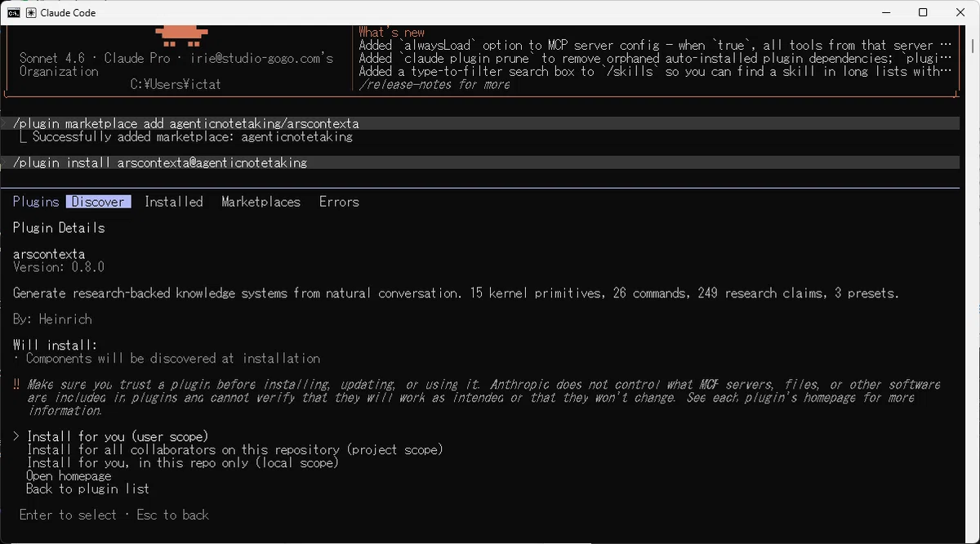Click the Claude Code window title text

pyautogui.click(x=67, y=12)
